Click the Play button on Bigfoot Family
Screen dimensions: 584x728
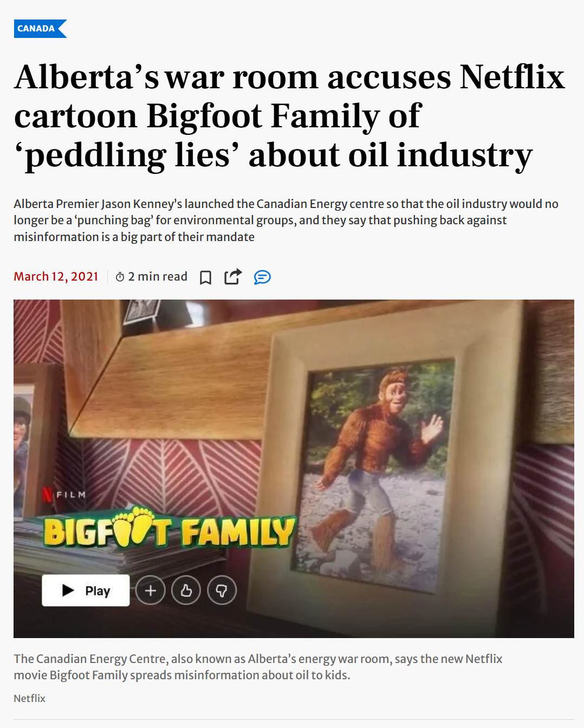click(86, 590)
